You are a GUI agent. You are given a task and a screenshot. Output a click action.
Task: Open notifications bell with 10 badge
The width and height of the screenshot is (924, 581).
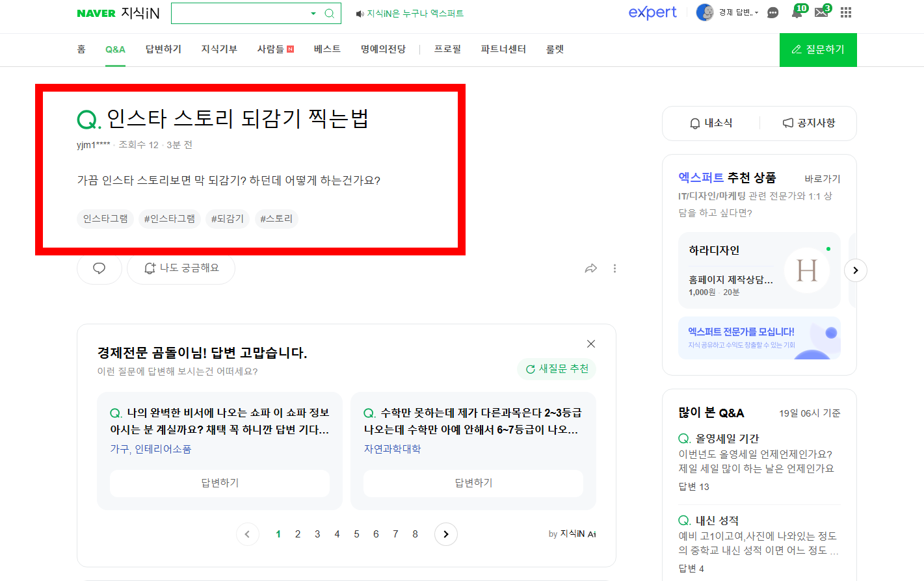coord(798,12)
